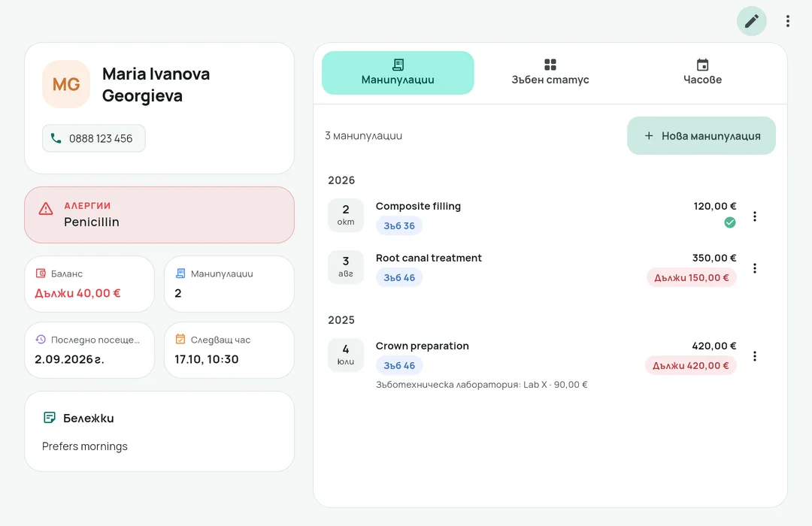Add a new one via Нова манипулация
812x526 pixels.
[701, 136]
